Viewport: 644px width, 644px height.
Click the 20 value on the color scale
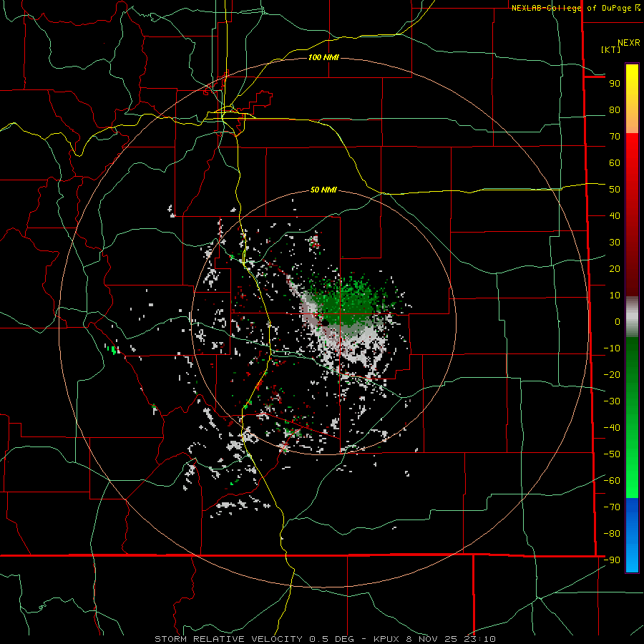[x=615, y=269]
